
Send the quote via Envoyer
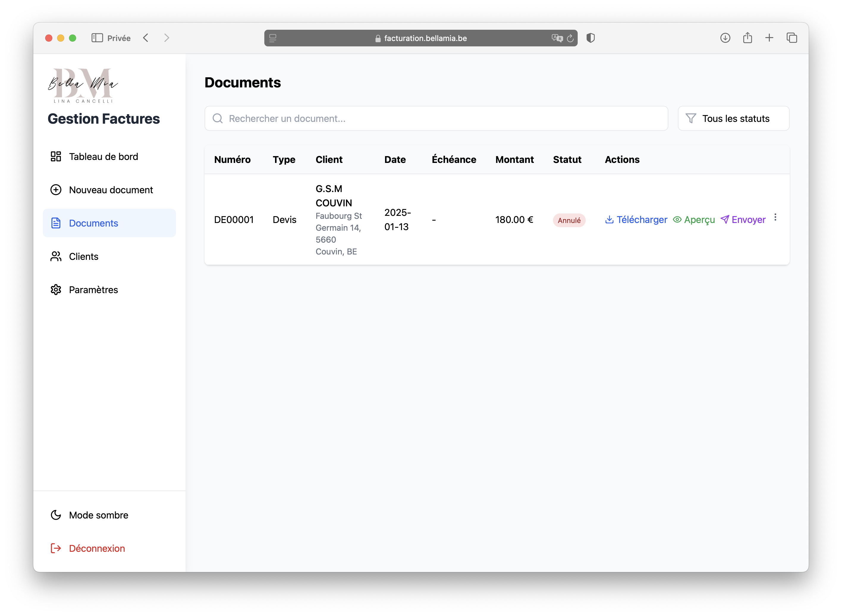(743, 220)
